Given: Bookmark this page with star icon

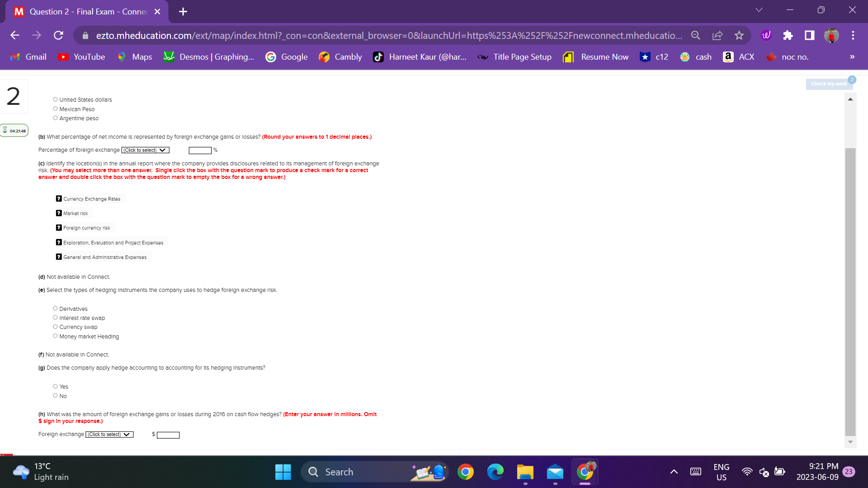Looking at the screenshot, I should (x=739, y=35).
